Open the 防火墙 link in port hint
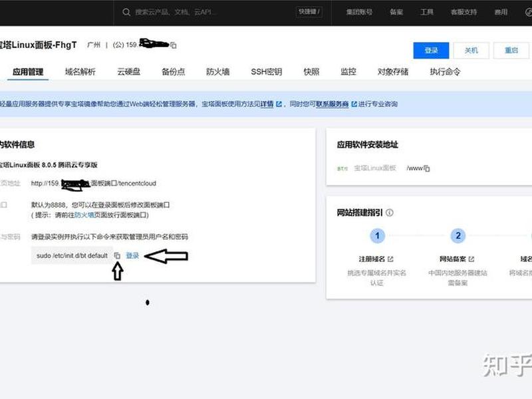The image size is (532, 399). click(x=84, y=215)
